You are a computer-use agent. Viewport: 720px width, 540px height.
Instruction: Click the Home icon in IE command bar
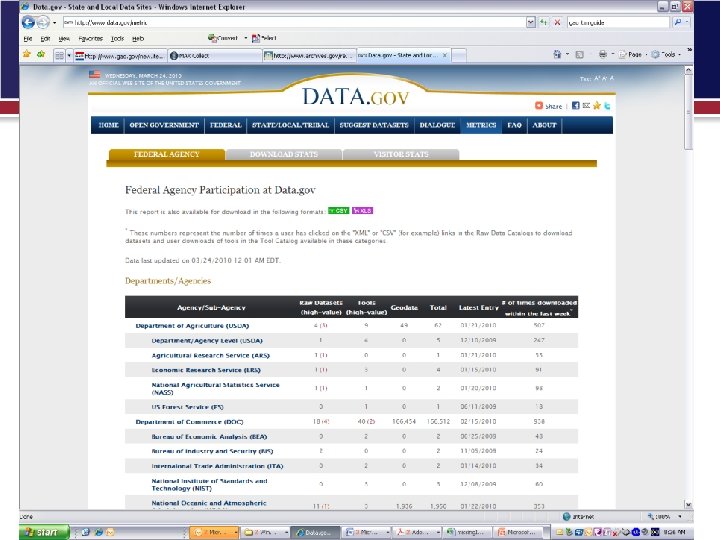(x=557, y=54)
